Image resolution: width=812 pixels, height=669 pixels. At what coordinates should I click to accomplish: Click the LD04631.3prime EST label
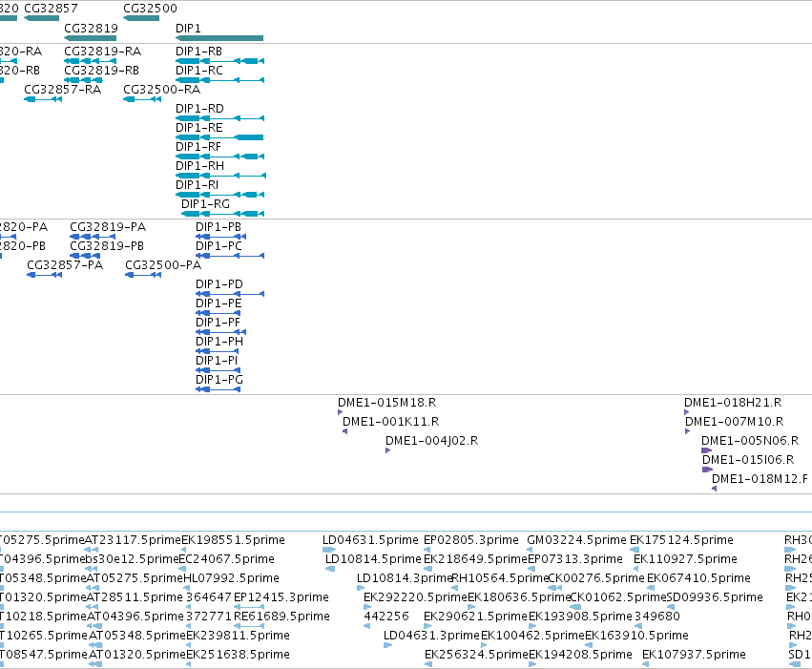432,637
